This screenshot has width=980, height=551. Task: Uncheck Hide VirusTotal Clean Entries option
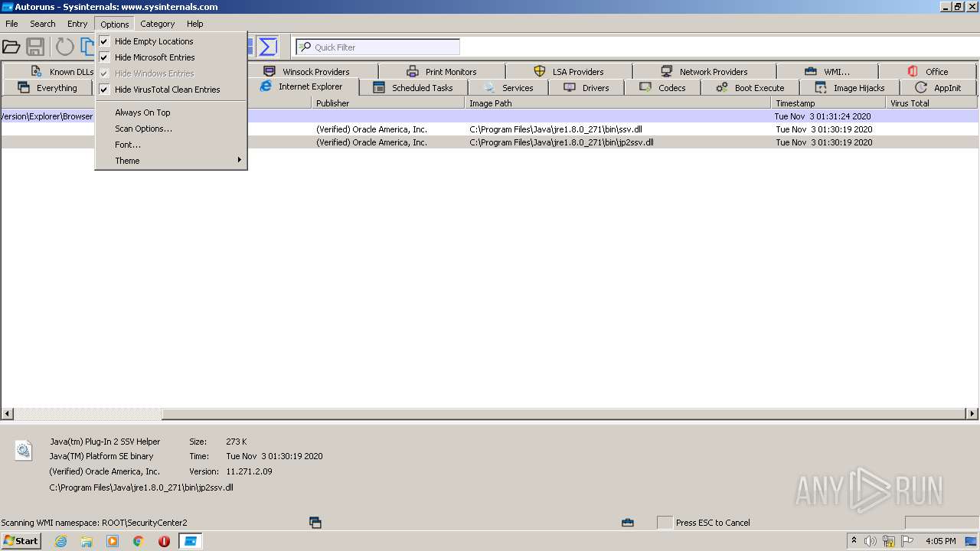[171, 90]
